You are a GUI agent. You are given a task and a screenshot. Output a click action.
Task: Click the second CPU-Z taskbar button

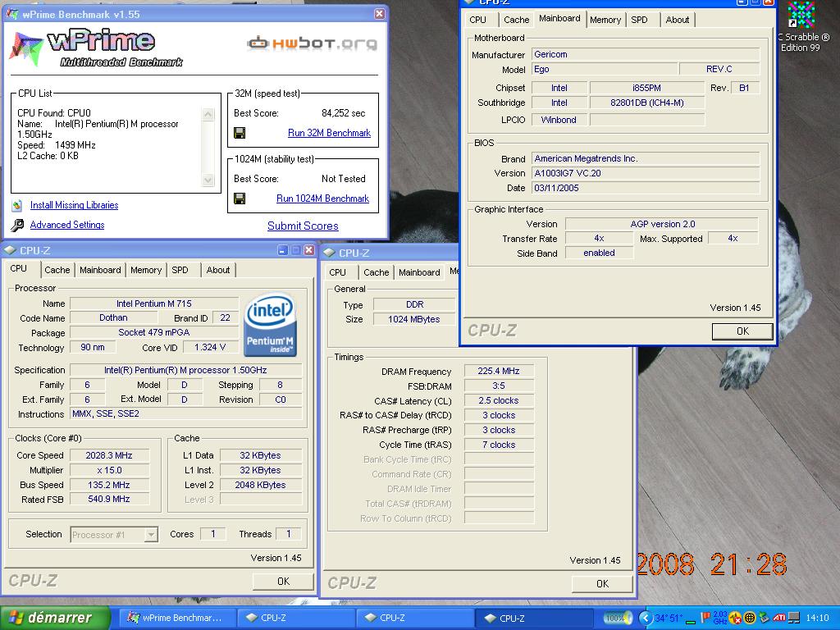(x=415, y=618)
